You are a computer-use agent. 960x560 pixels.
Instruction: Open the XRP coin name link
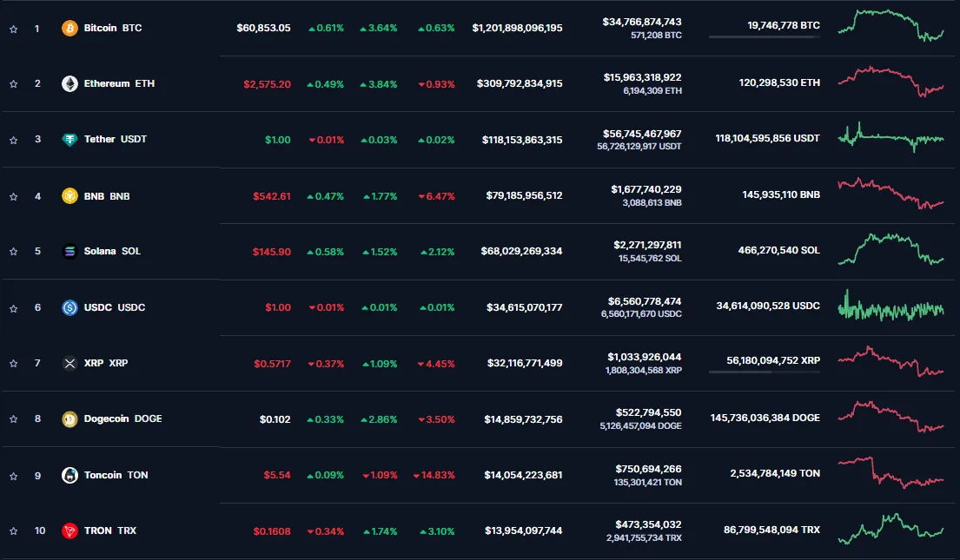tap(106, 363)
